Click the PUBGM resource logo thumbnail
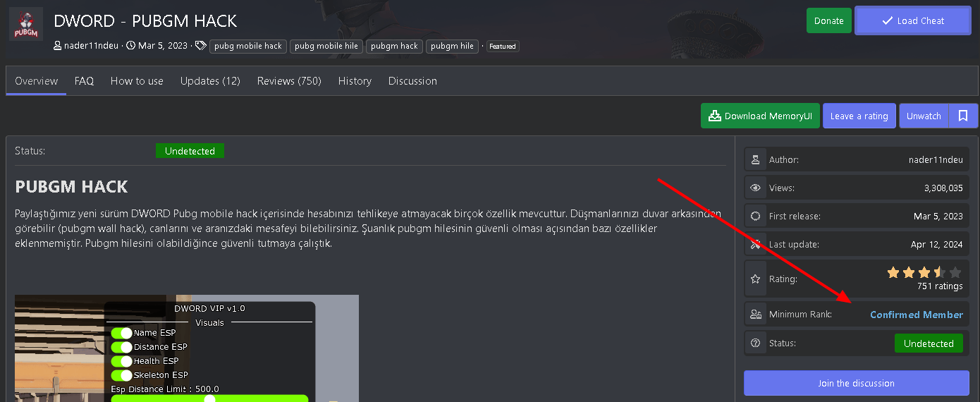 [26, 25]
